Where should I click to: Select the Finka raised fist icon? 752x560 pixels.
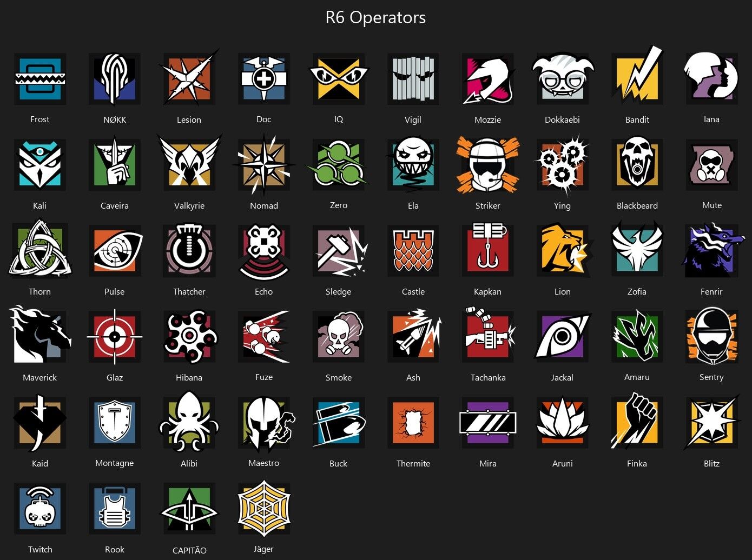click(637, 422)
